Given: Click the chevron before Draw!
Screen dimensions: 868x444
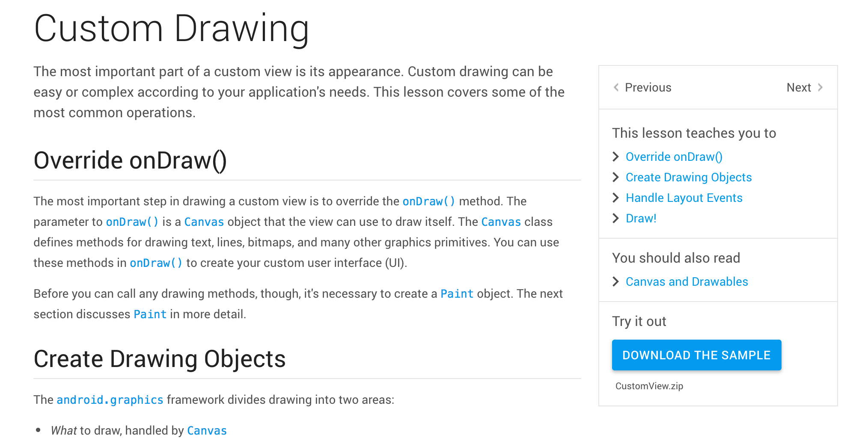Looking at the screenshot, I should pyautogui.click(x=616, y=218).
